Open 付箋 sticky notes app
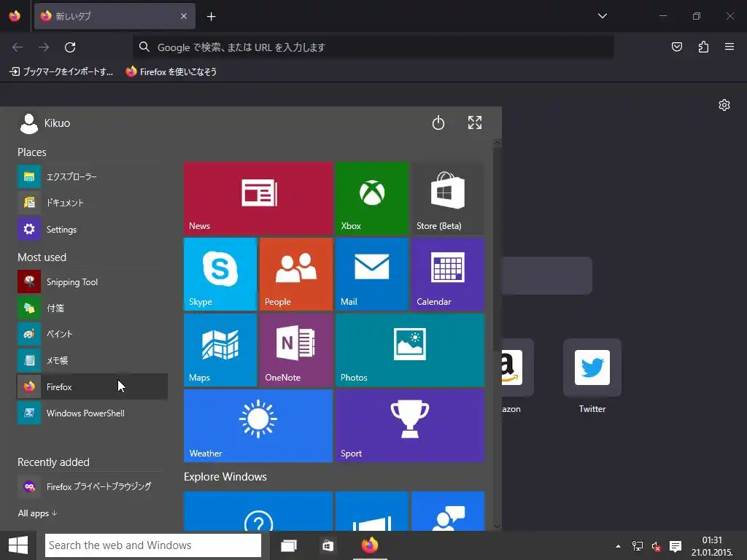The width and height of the screenshot is (747, 560). tap(92, 308)
